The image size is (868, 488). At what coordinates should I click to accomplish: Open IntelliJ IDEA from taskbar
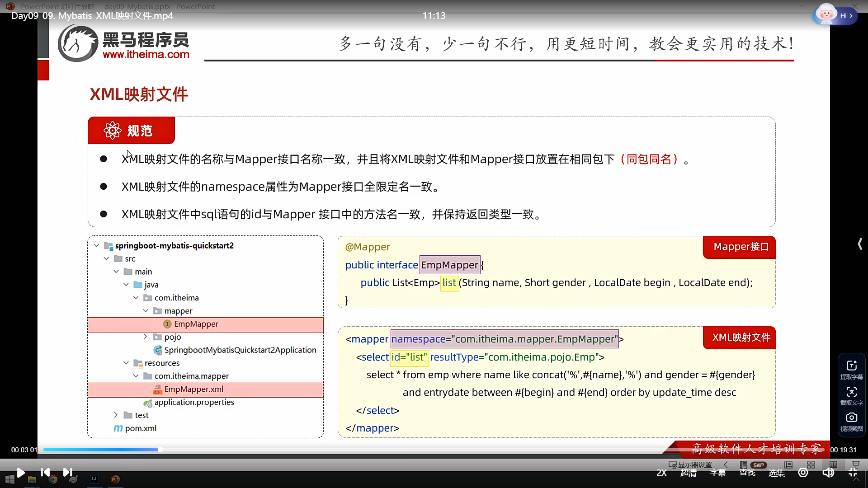(x=94, y=479)
